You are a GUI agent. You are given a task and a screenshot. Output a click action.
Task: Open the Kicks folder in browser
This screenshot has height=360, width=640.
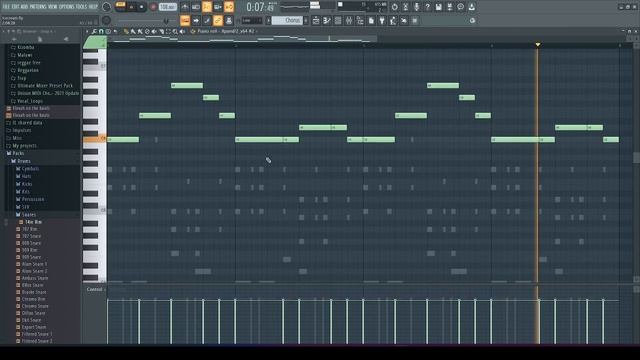click(27, 184)
